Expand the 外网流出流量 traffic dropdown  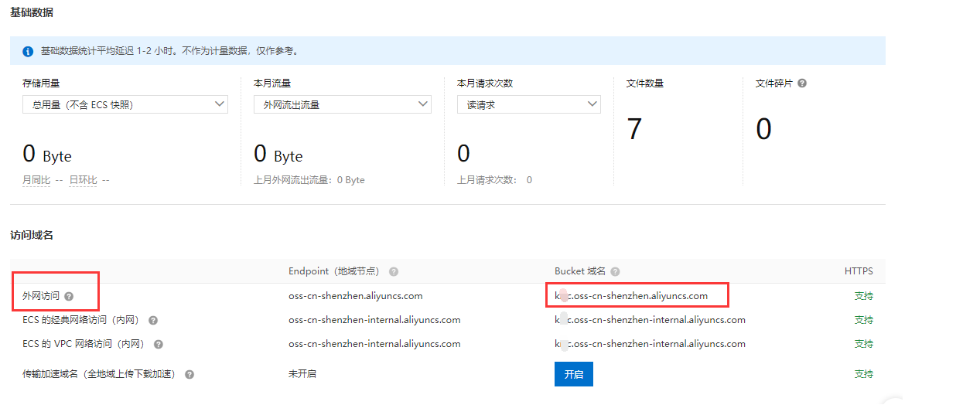342,104
